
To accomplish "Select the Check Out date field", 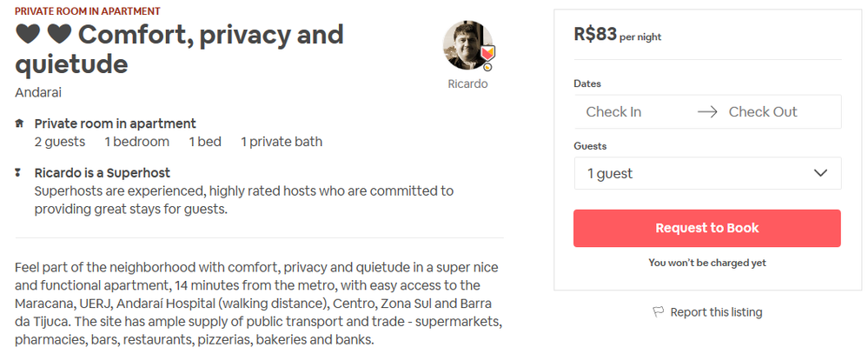I will (763, 111).
